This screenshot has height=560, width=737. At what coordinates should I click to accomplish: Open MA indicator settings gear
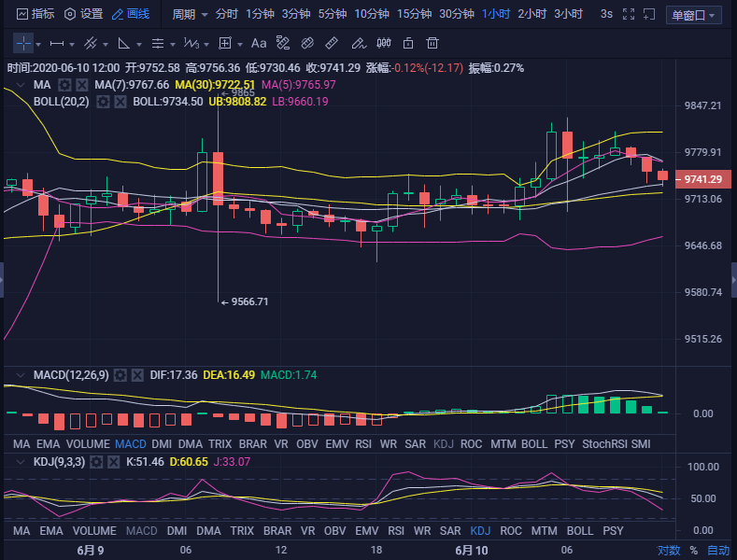pyautogui.click(x=64, y=85)
